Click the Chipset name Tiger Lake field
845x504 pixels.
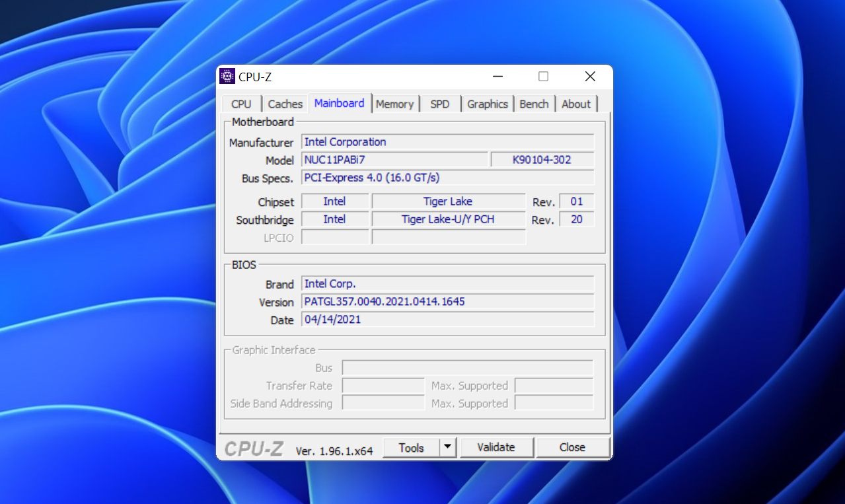449,201
